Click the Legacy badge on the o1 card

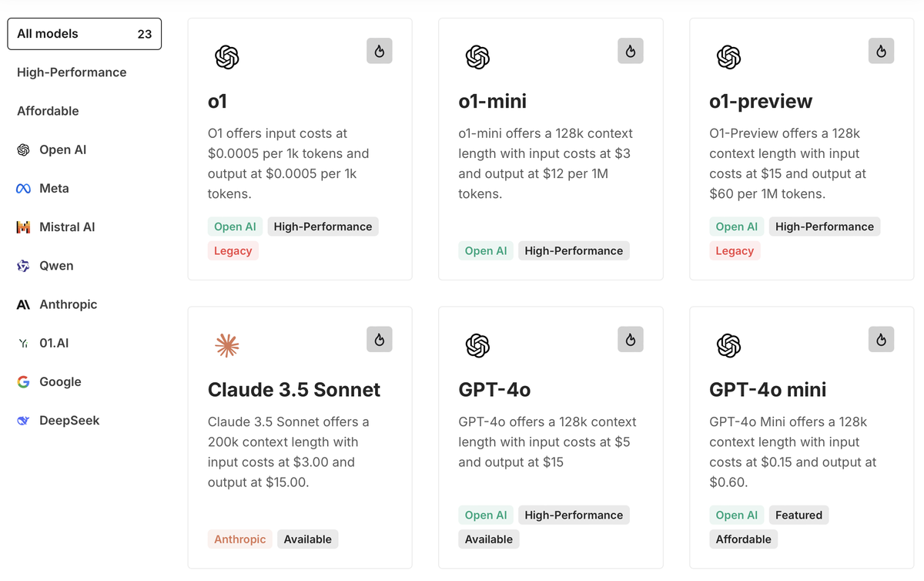pos(233,250)
